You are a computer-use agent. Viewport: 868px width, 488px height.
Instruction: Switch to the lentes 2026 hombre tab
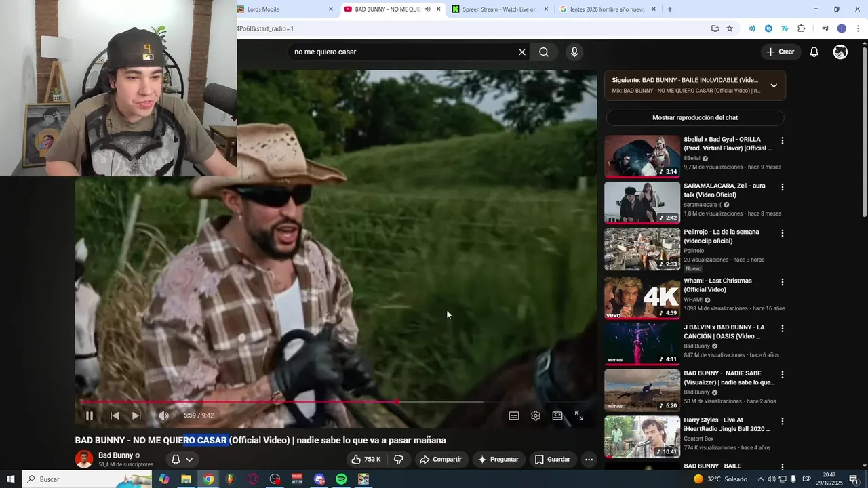[x=606, y=9]
